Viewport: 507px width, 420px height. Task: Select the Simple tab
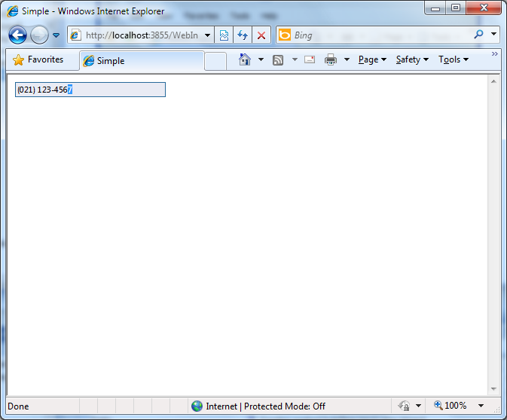click(x=141, y=61)
